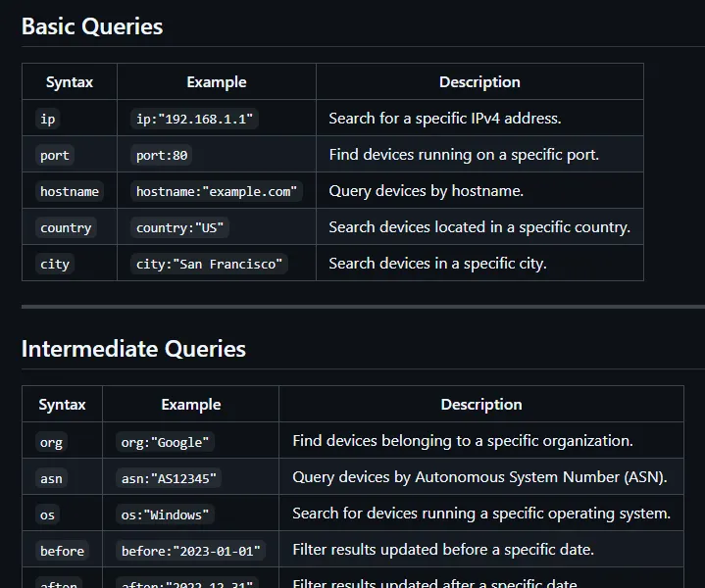Click 'Filter results updated before a specific date.'
The height and width of the screenshot is (588, 705).
[x=443, y=550]
